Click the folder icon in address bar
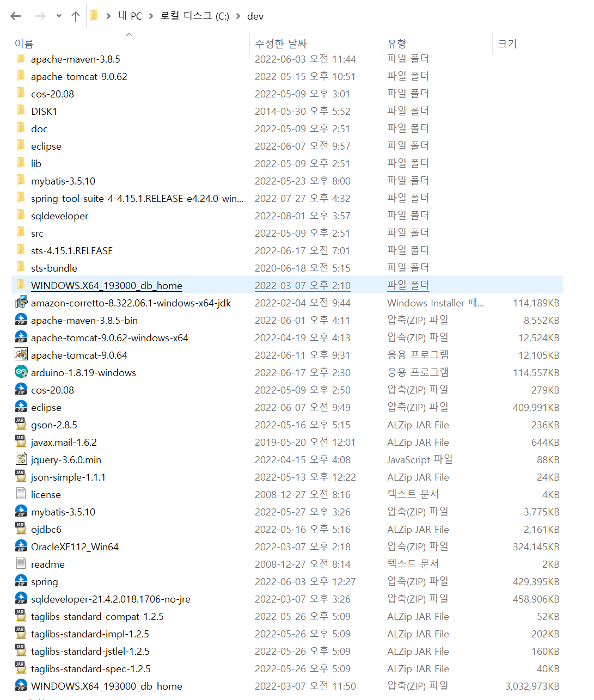 point(94,16)
